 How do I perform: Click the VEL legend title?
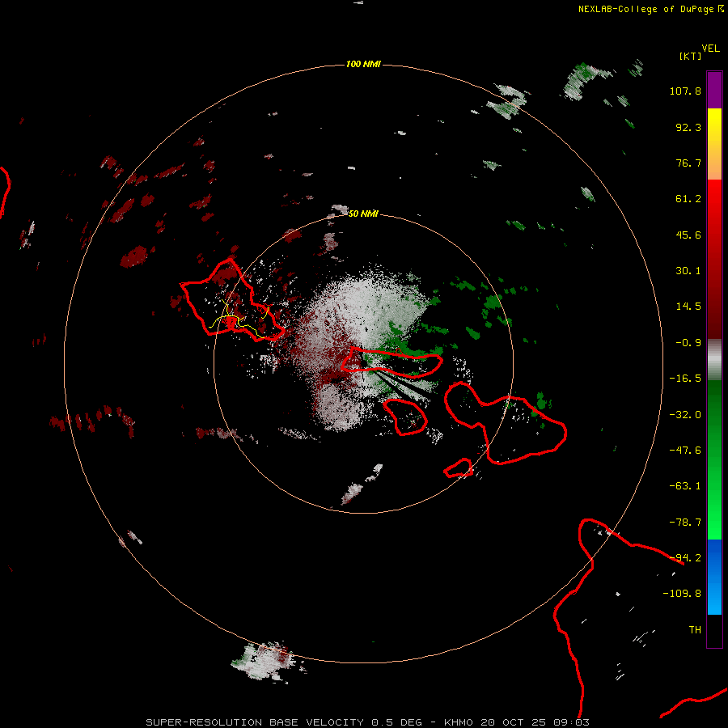pos(710,49)
